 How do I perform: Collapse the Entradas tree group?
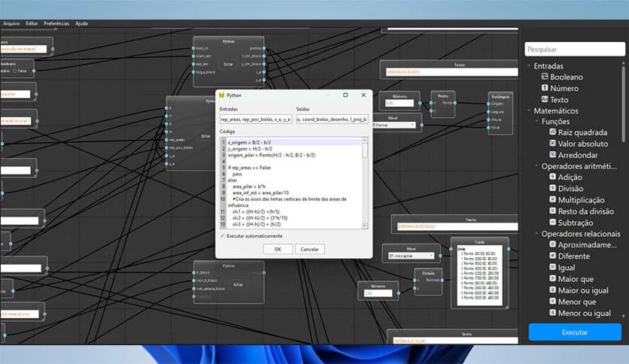click(529, 65)
